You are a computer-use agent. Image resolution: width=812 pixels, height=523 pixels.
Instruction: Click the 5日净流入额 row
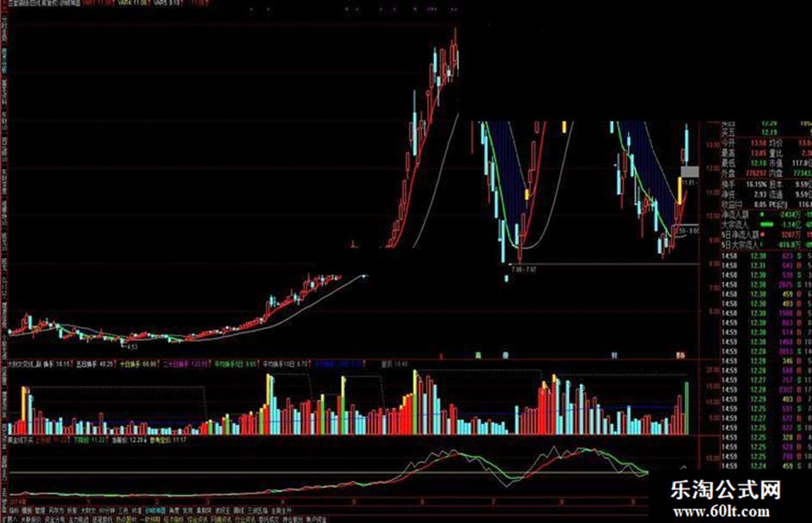pyautogui.click(x=766, y=234)
